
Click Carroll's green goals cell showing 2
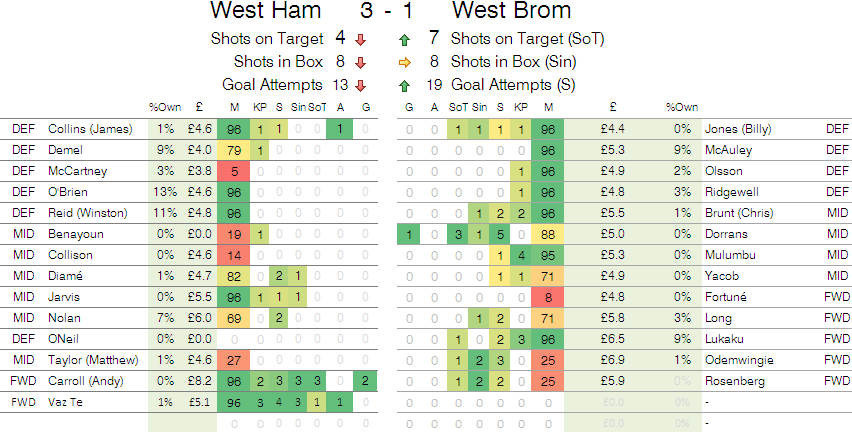click(366, 381)
